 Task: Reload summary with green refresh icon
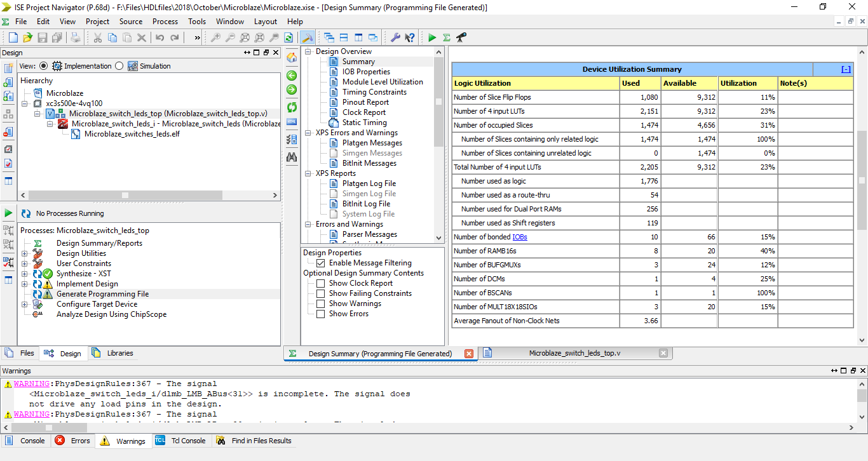point(292,107)
